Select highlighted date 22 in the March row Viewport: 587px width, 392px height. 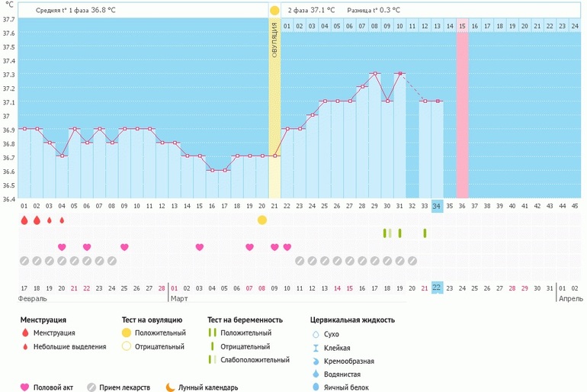(x=437, y=288)
